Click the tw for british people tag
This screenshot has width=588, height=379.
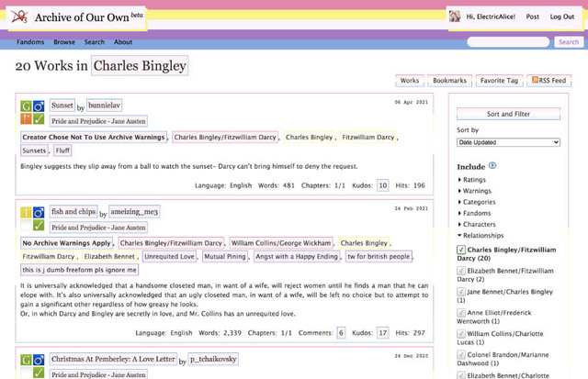[379, 257]
